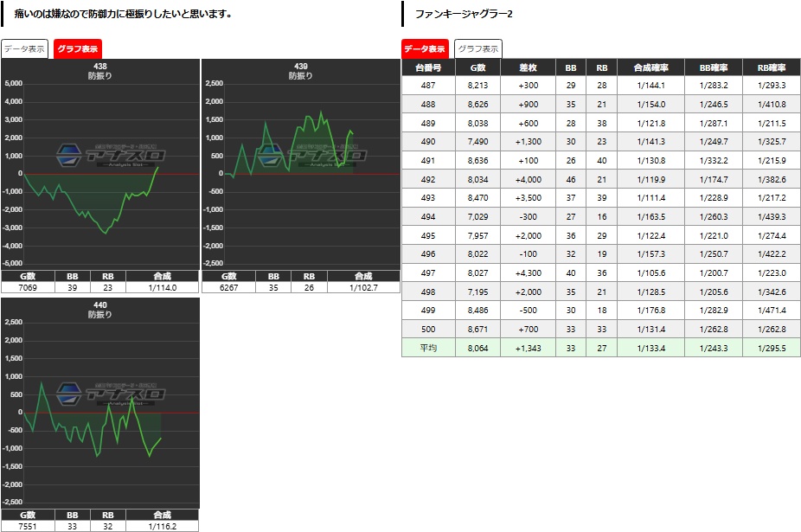Sort table by RB確率 column header
This screenshot has width=801, height=532.
pos(772,67)
